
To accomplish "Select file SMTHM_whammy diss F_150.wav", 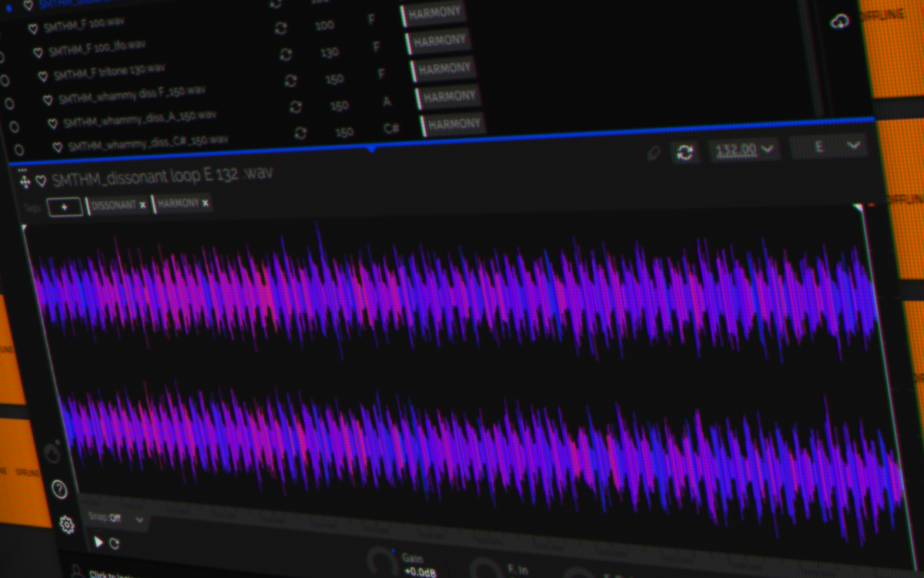I will tap(132, 95).
